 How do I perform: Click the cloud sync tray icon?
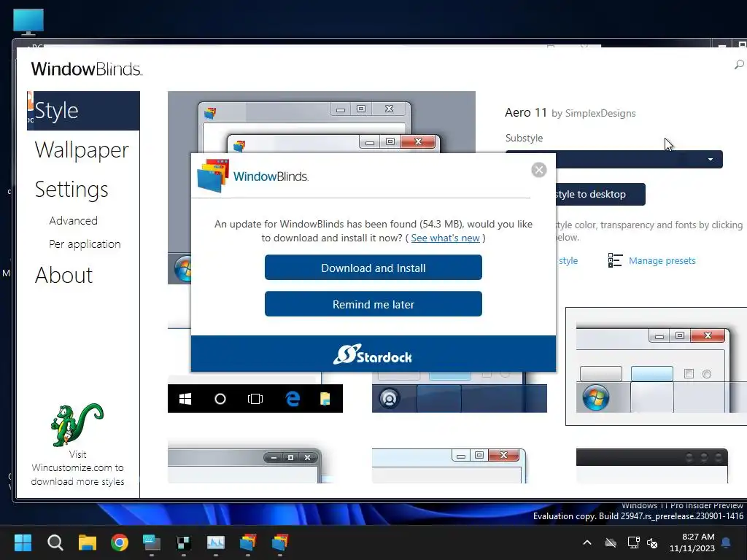611,542
